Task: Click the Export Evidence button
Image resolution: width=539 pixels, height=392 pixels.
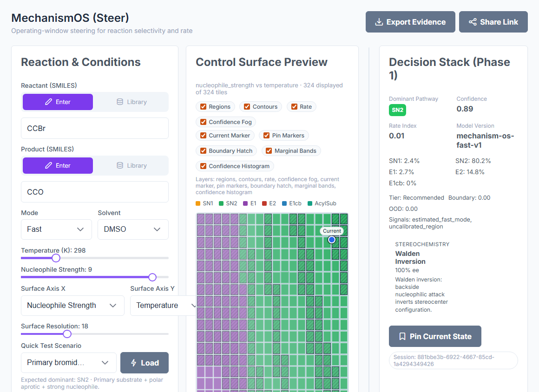Action: tap(410, 22)
